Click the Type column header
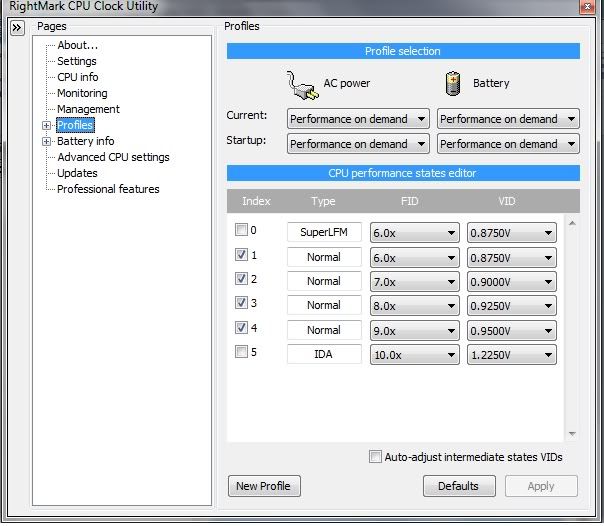Screen dimensions: 604x526 click(x=323, y=201)
